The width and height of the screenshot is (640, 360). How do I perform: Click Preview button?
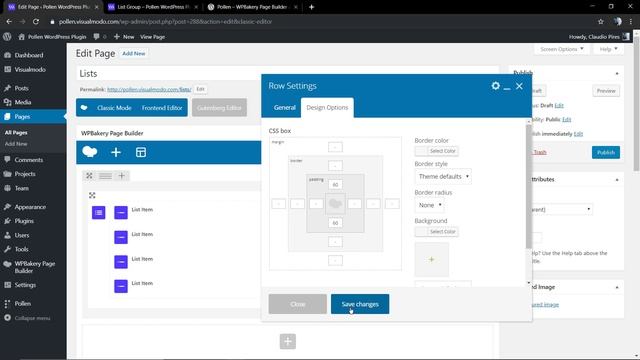(x=606, y=91)
